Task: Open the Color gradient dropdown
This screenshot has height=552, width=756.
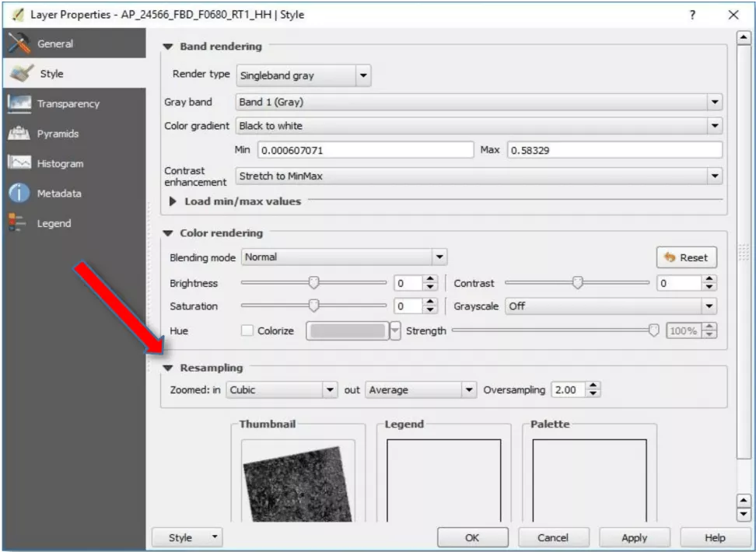Action: pos(479,126)
